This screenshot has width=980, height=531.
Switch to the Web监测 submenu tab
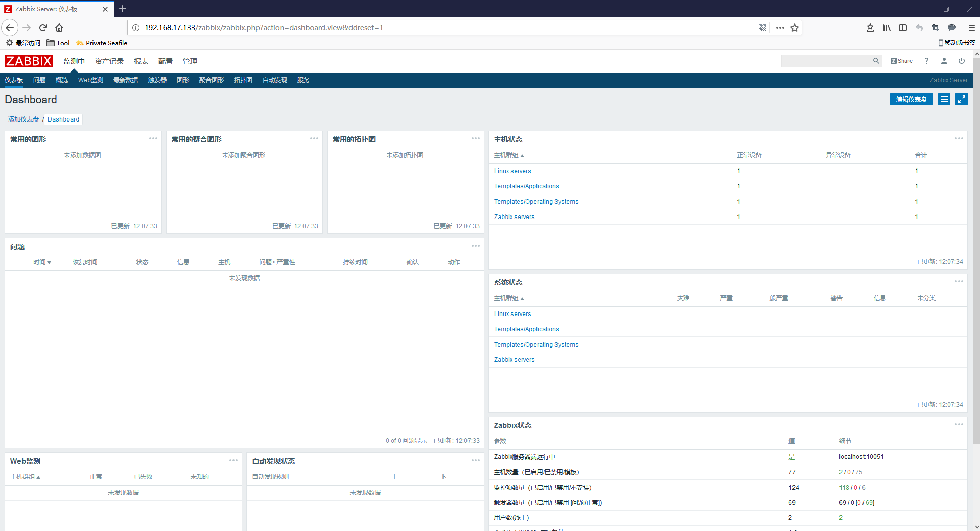coord(90,80)
